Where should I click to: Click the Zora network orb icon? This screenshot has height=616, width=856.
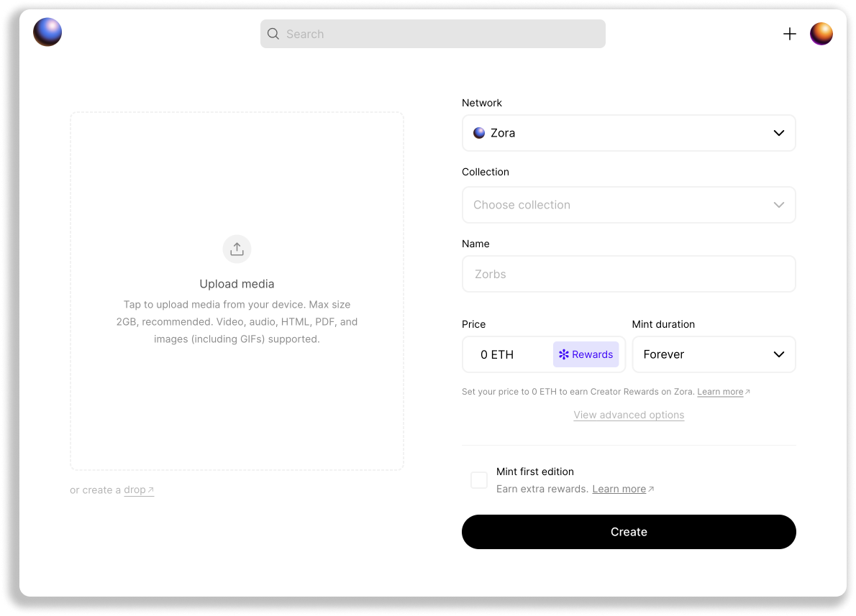(x=479, y=132)
